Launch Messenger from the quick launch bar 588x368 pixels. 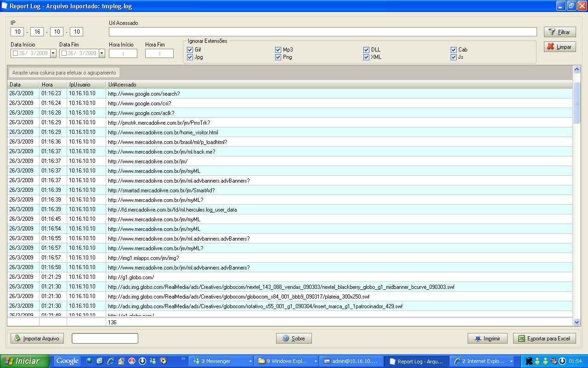pos(153,361)
